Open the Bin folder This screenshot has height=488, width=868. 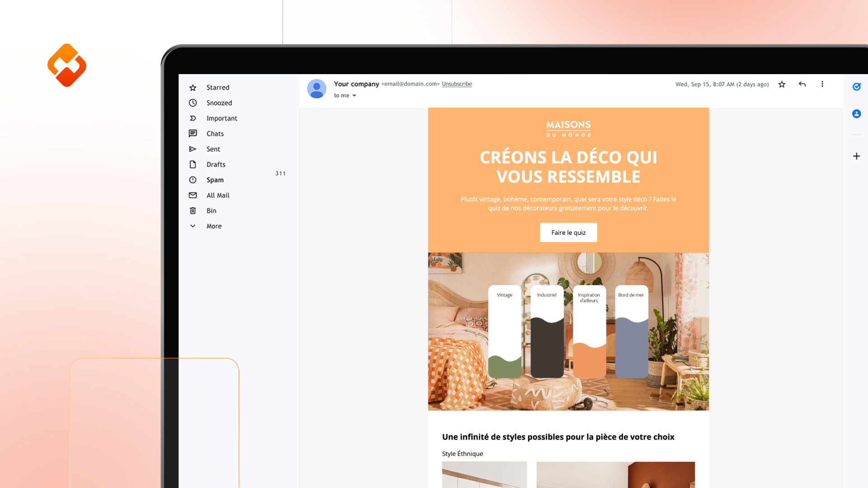[212, 211]
